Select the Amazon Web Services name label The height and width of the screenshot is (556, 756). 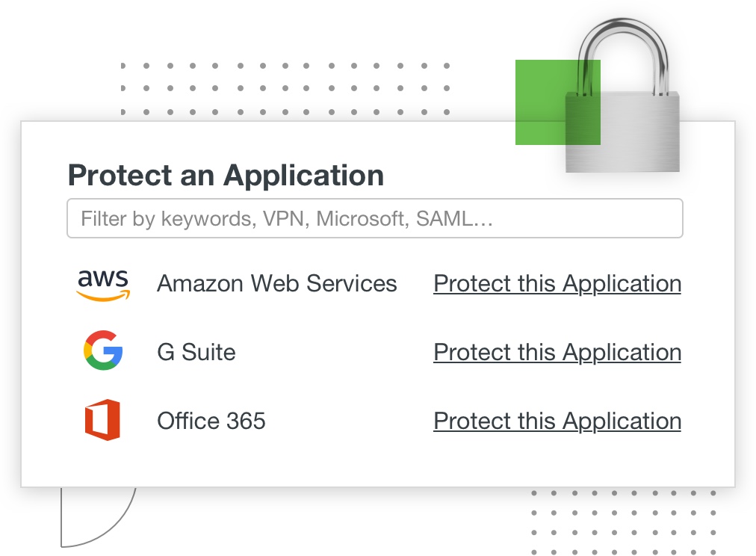pos(276,284)
